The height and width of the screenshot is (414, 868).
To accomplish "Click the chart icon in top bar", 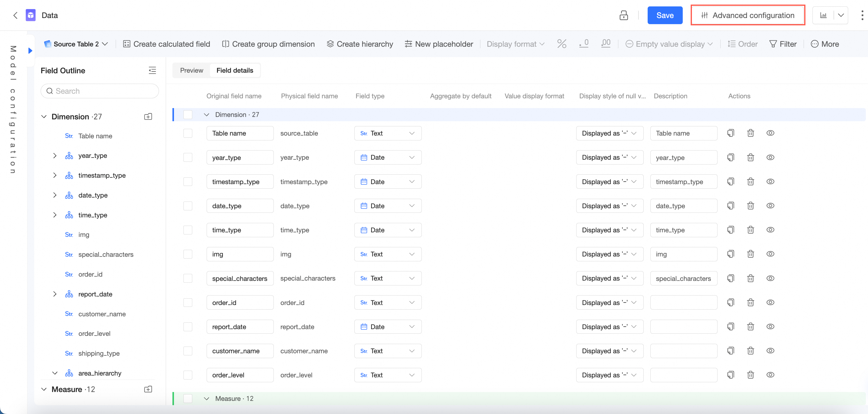I will point(823,15).
